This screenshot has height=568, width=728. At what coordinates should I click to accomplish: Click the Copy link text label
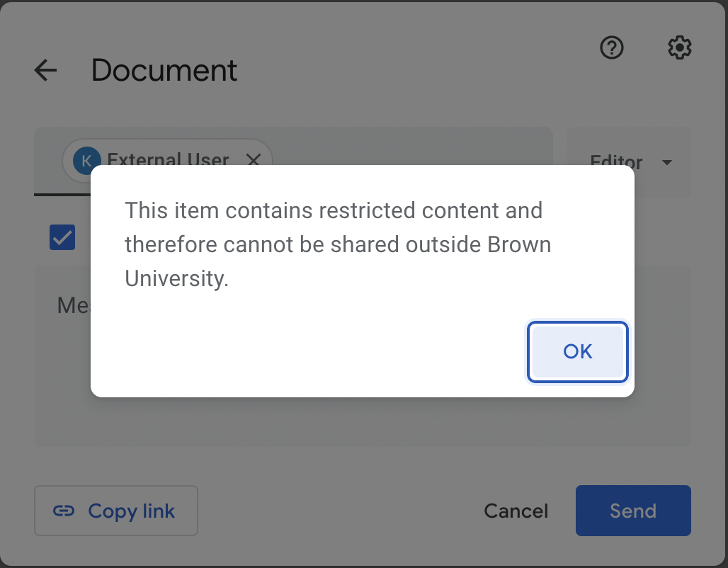[132, 511]
